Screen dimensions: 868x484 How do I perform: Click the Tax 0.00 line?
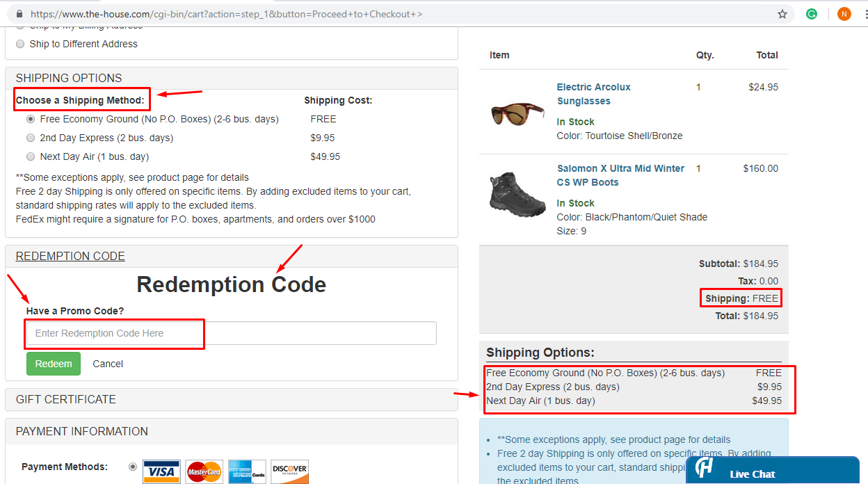tap(758, 281)
